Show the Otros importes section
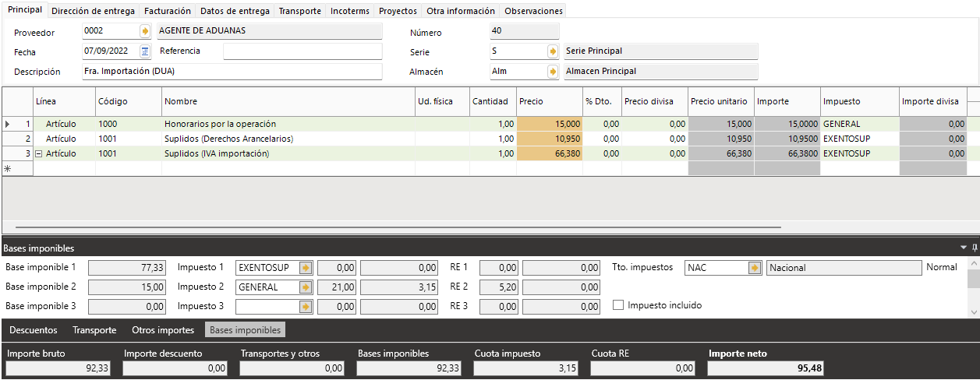Image resolution: width=980 pixels, height=380 pixels. pos(163,330)
